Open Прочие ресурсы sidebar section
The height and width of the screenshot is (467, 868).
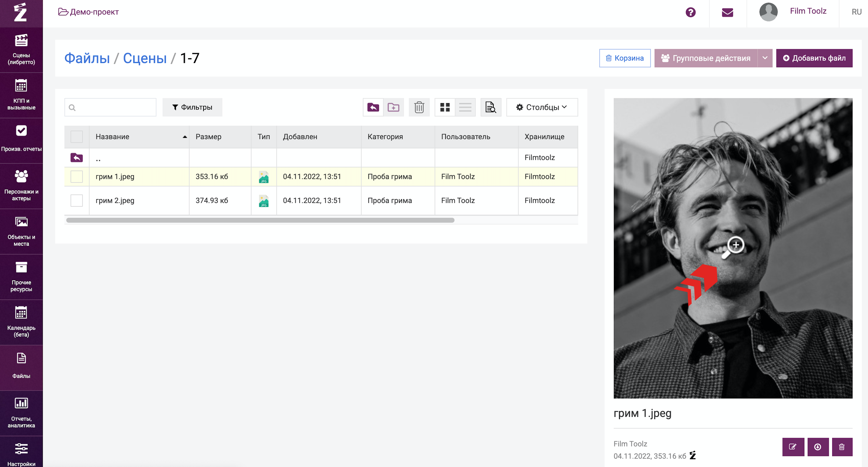[x=21, y=277]
